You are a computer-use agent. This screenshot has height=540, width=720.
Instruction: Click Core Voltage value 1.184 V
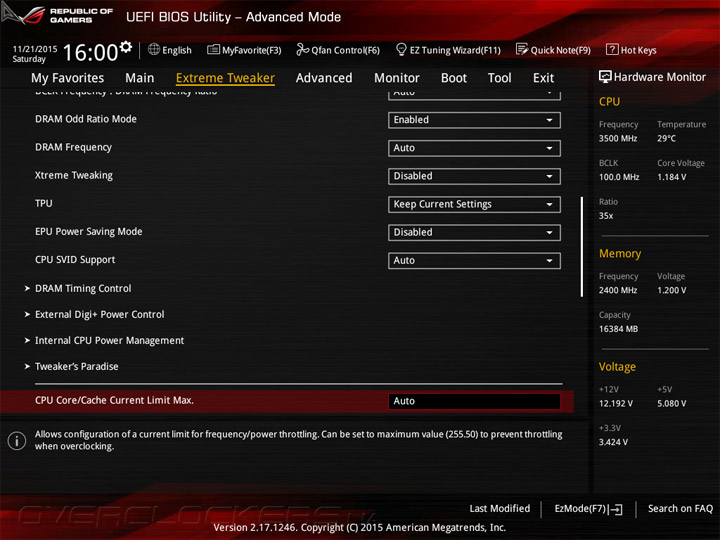(672, 177)
